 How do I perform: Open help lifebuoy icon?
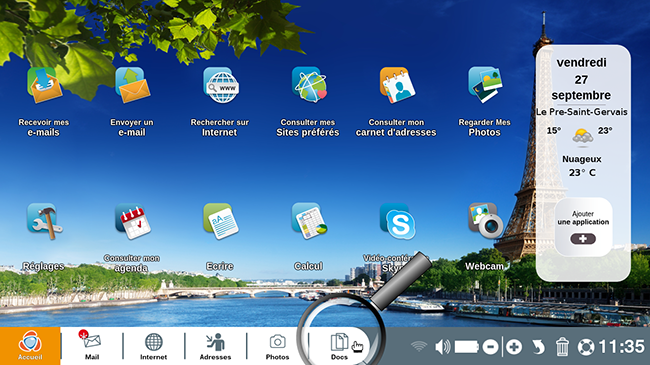point(586,347)
